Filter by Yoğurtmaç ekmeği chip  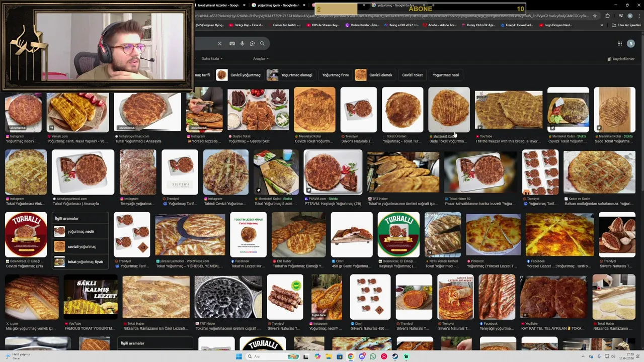[x=290, y=75]
